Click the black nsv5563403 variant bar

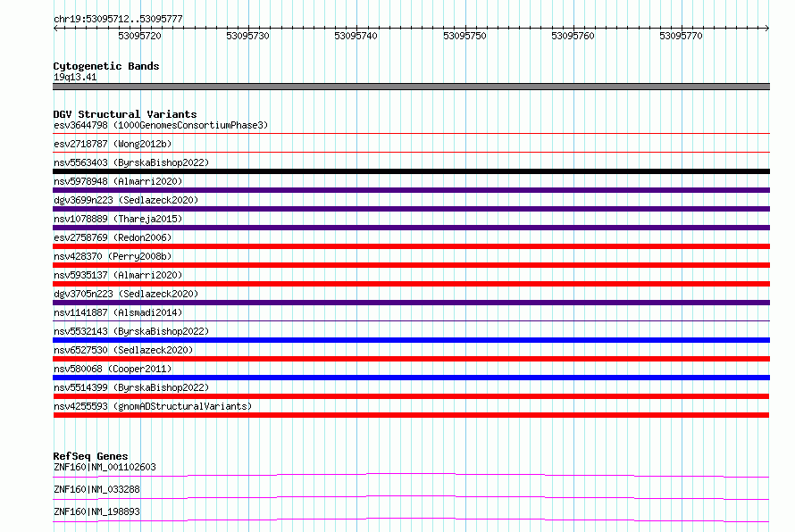[411, 171]
